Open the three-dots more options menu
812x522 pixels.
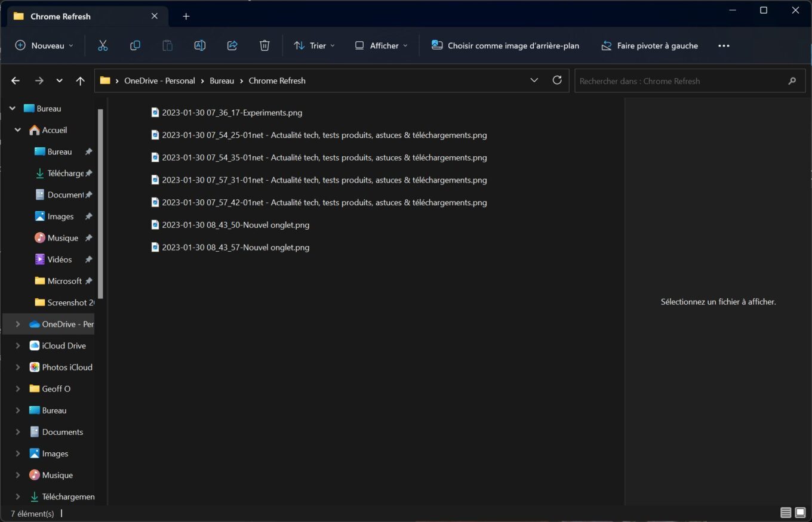pos(724,46)
